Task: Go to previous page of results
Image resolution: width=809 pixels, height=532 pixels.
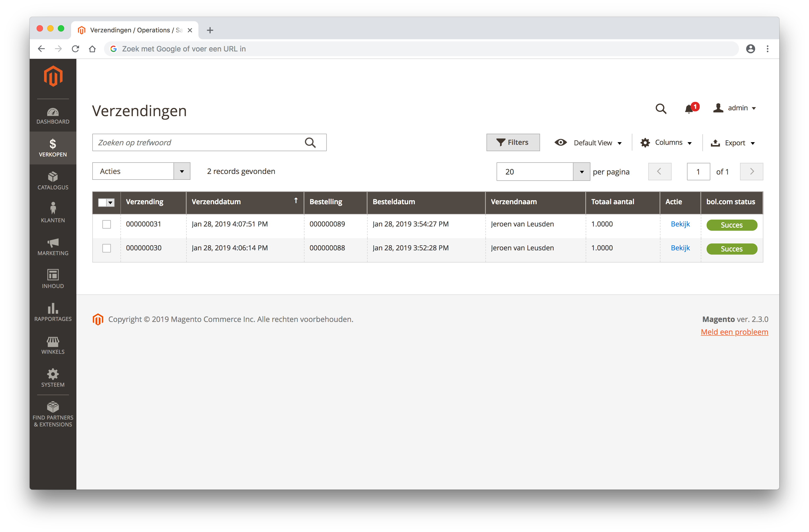Action: point(659,172)
